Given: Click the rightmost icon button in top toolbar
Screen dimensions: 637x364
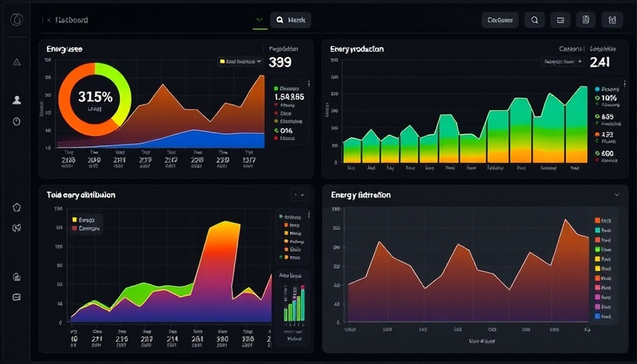Looking at the screenshot, I should pyautogui.click(x=611, y=20).
